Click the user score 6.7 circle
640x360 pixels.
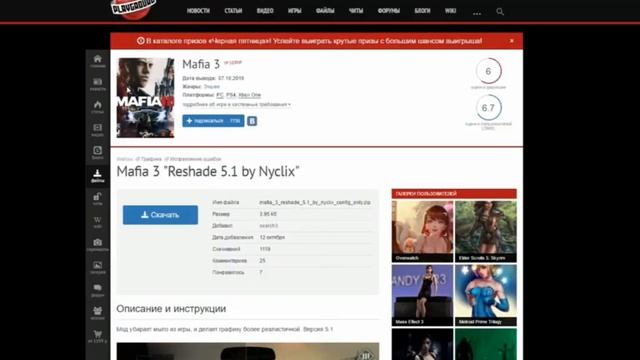(488, 107)
